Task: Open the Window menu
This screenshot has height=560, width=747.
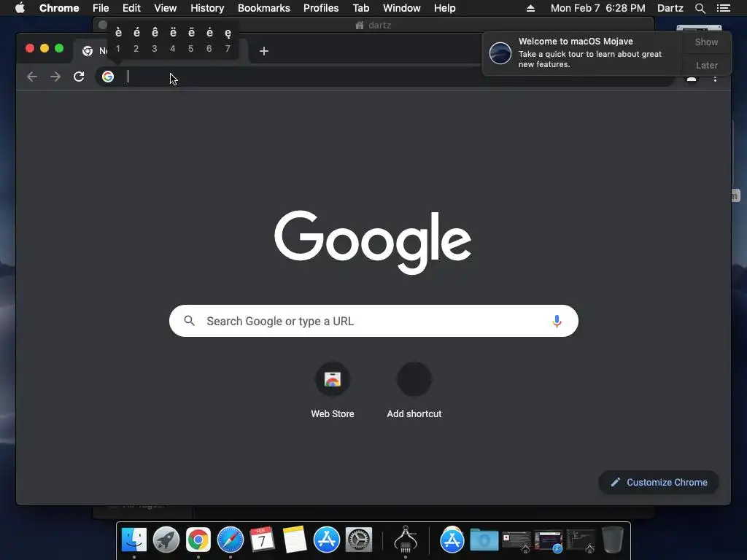Action: click(x=402, y=8)
